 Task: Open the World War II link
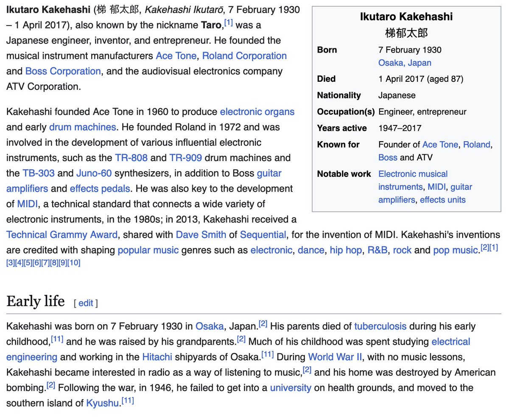pos(335,357)
